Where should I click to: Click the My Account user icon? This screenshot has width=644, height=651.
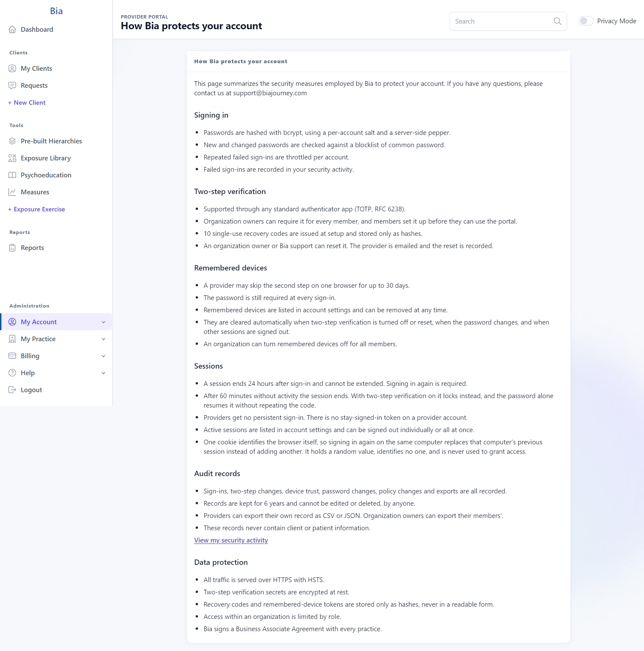coord(12,322)
